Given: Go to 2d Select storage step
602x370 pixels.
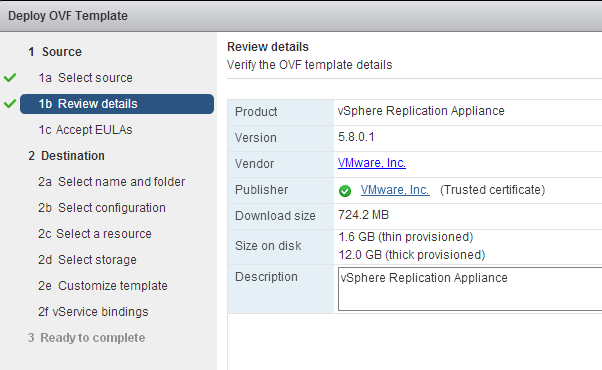Looking at the screenshot, I should coord(87,260).
